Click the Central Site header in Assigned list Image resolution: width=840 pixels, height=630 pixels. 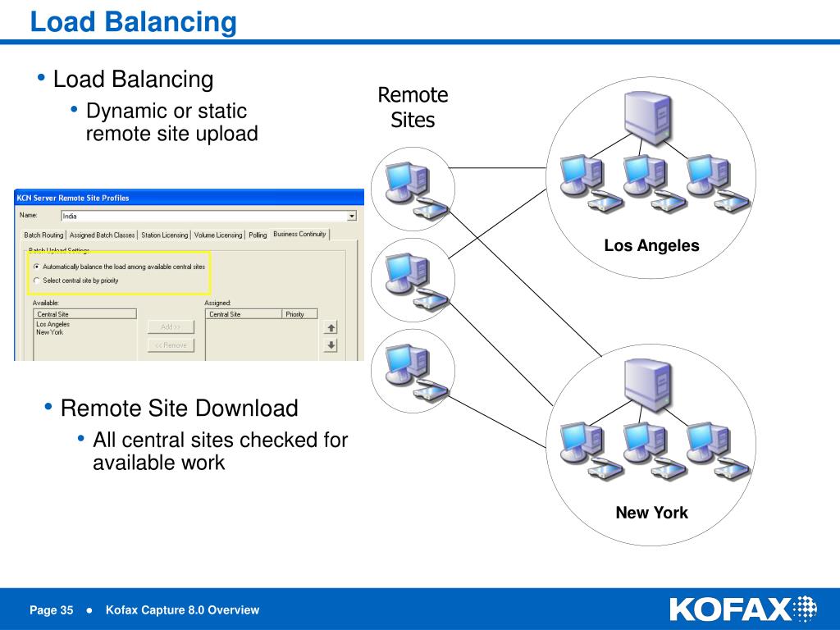pyautogui.click(x=244, y=314)
